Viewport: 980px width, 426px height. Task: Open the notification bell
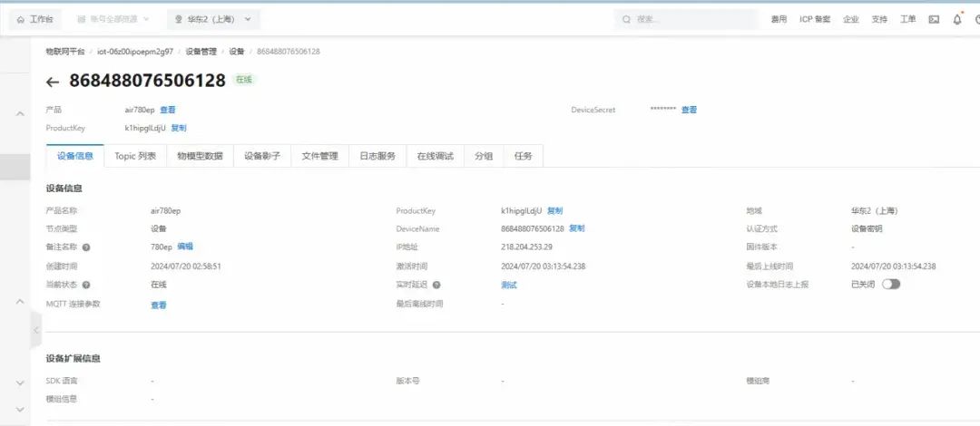click(x=957, y=19)
